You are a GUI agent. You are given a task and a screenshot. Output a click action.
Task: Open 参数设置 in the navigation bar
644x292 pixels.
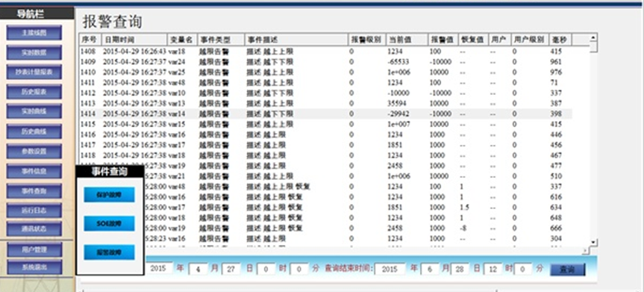pos(34,152)
